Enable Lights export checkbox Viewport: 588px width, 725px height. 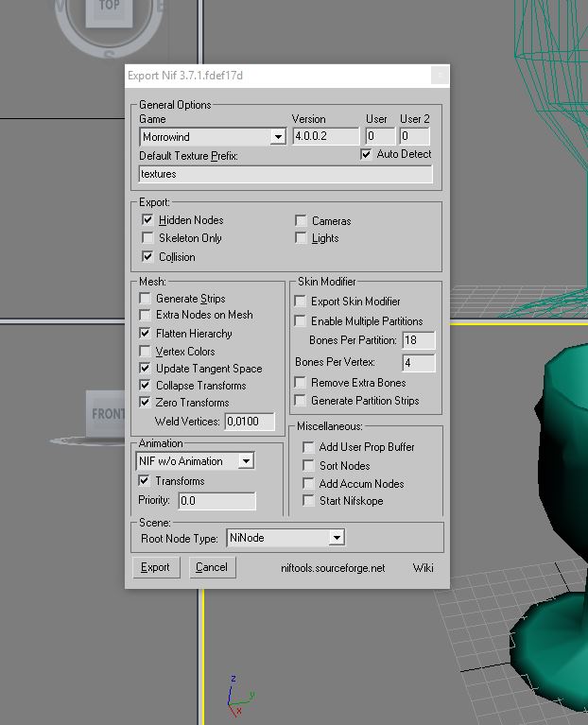301,238
